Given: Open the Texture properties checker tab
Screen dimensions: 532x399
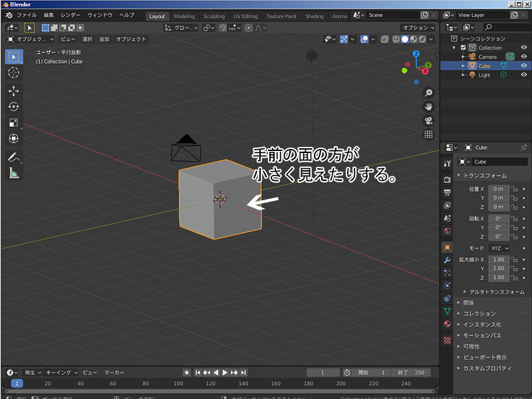Looking at the screenshot, I should (447, 340).
